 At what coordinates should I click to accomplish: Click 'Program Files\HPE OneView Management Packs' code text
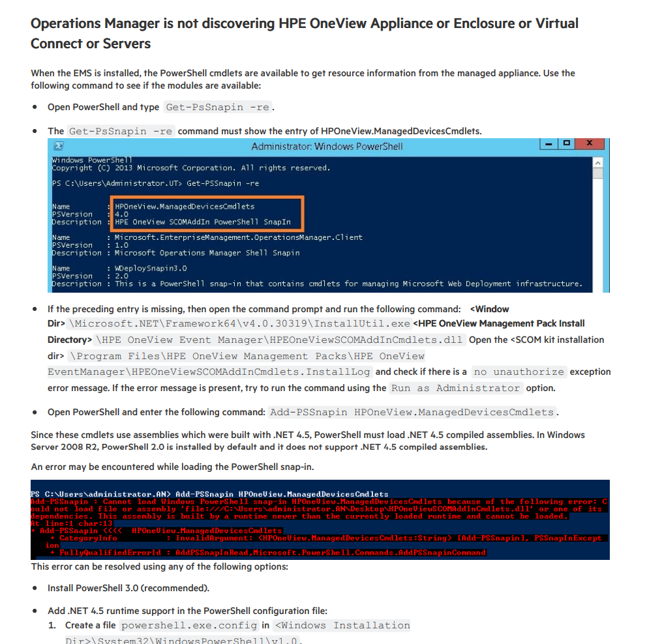click(x=247, y=356)
